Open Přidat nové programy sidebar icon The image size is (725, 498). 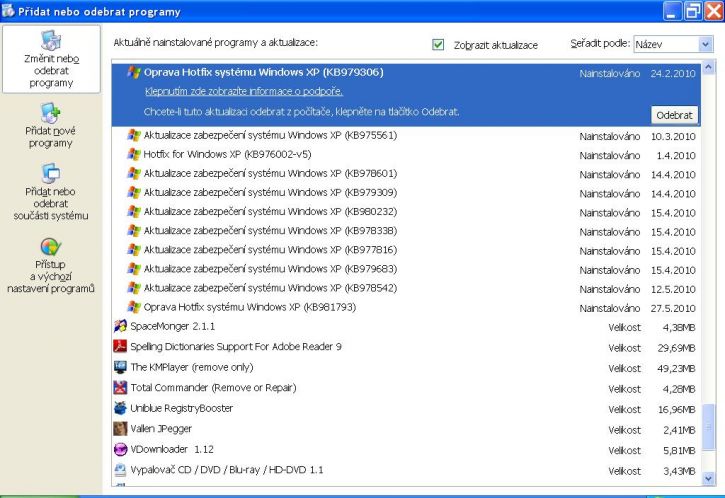pyautogui.click(x=50, y=113)
